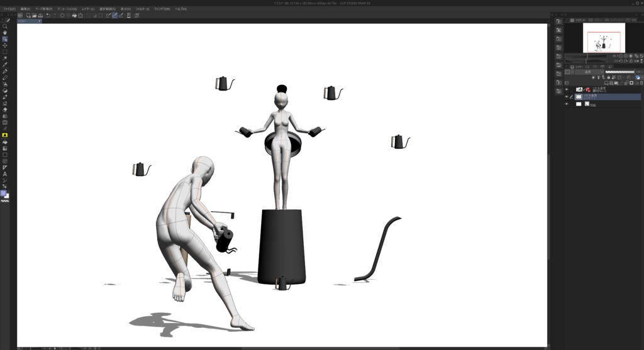The height and width of the screenshot is (350, 644).
Task: Toggle Clip to Layer Below icon
Action: (x=594, y=77)
